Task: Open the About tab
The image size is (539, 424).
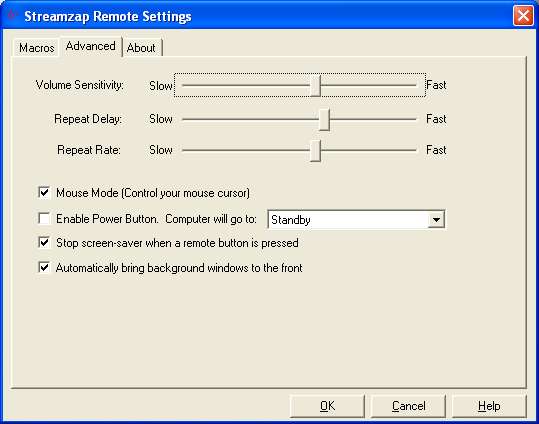Action: (x=141, y=48)
